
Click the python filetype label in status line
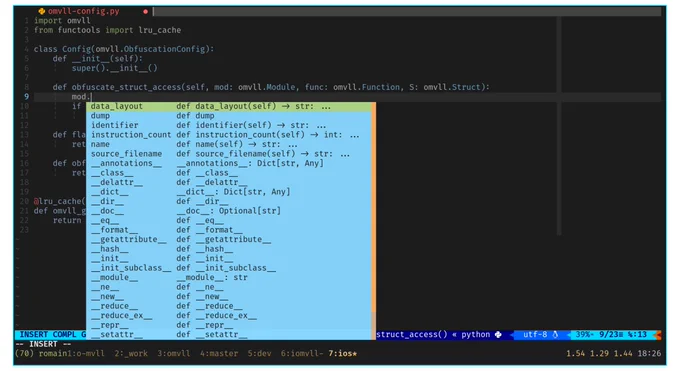click(x=476, y=335)
